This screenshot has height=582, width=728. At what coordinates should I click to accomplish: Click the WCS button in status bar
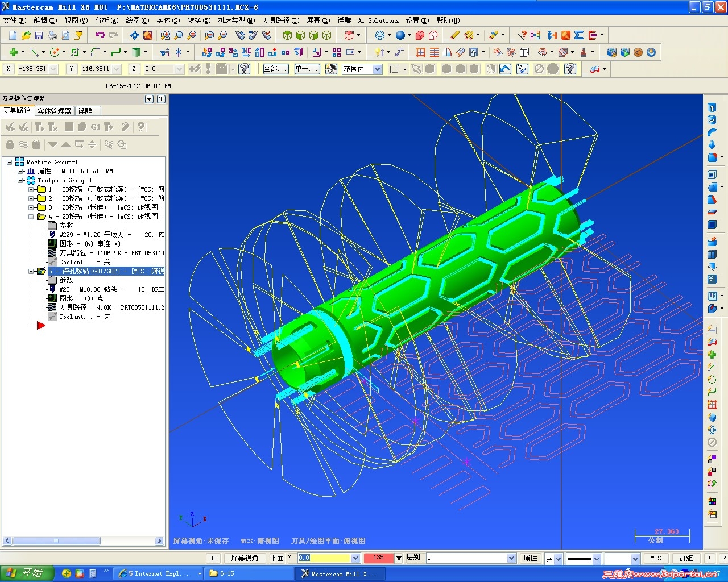click(656, 558)
